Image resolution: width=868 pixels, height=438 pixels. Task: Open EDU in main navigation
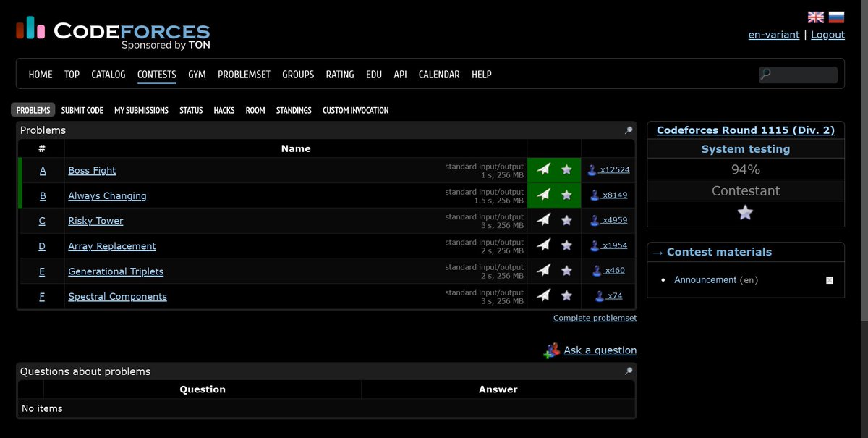pyautogui.click(x=374, y=75)
